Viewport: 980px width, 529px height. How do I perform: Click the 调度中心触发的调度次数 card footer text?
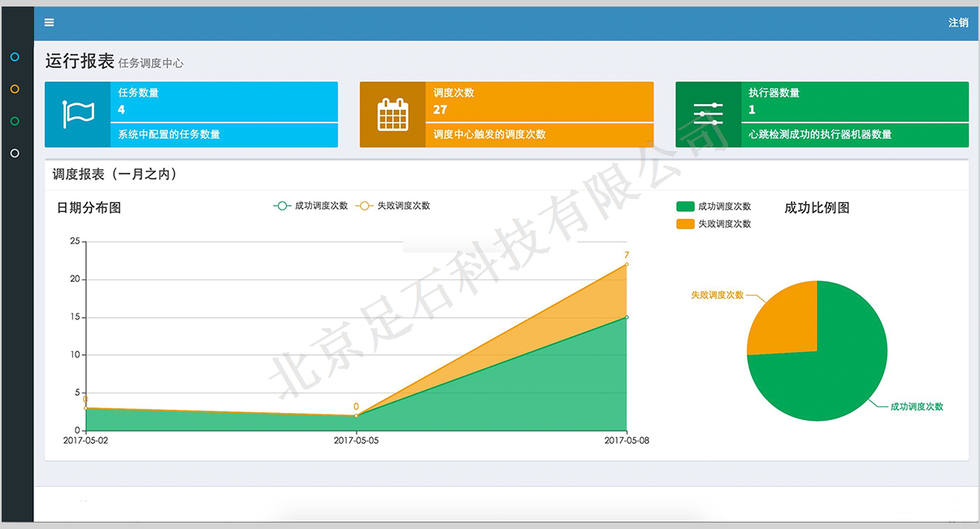[x=489, y=134]
